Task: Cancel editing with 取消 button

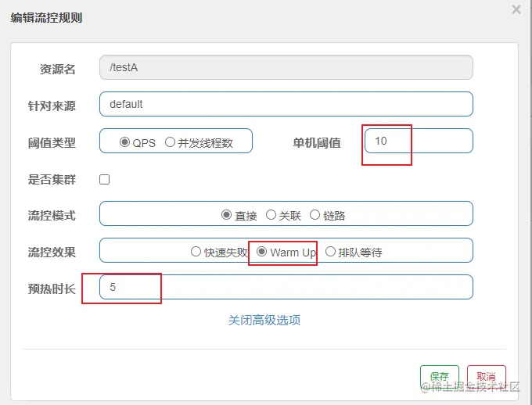Action: pos(486,377)
